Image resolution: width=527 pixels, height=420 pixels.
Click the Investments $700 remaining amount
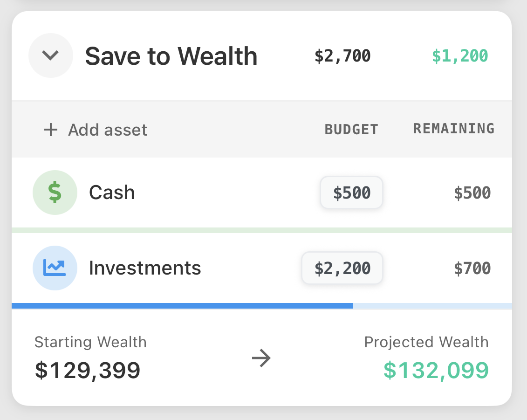pyautogui.click(x=472, y=268)
